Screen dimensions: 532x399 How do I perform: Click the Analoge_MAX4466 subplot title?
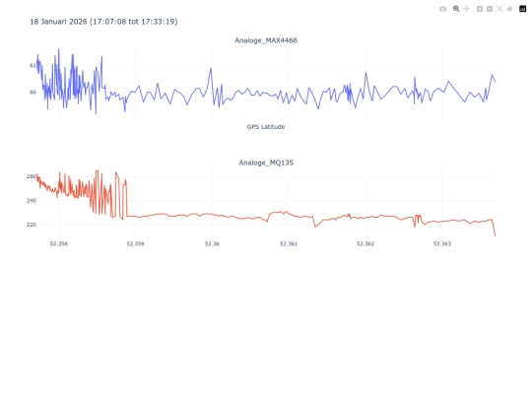(x=266, y=40)
